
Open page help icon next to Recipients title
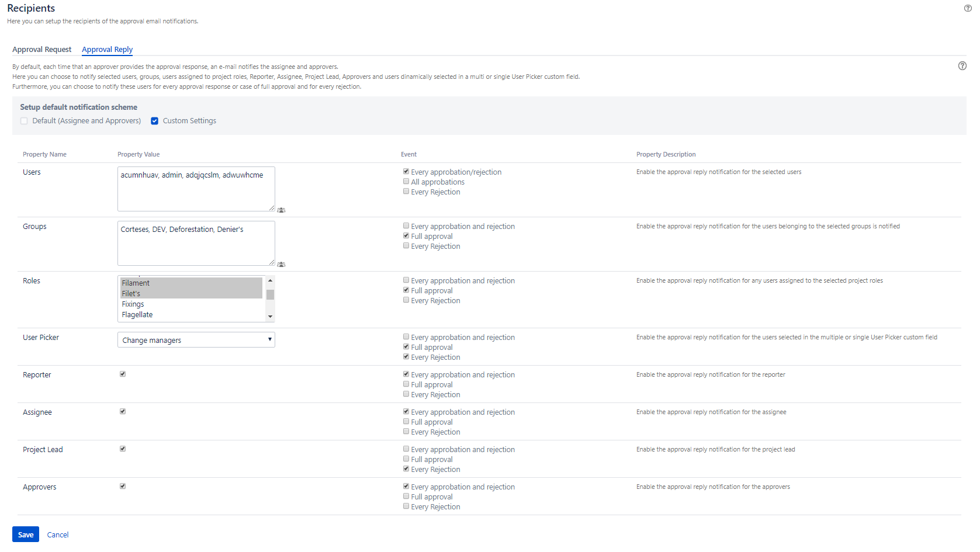(968, 8)
